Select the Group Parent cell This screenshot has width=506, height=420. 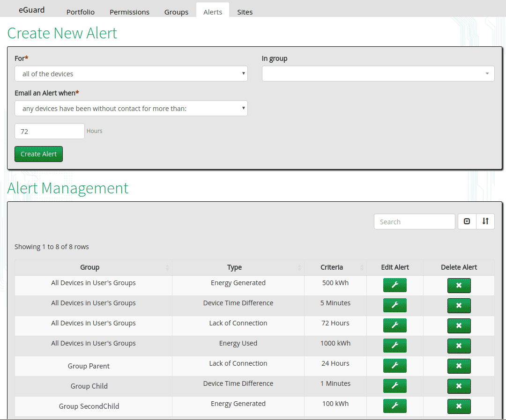(x=93, y=366)
